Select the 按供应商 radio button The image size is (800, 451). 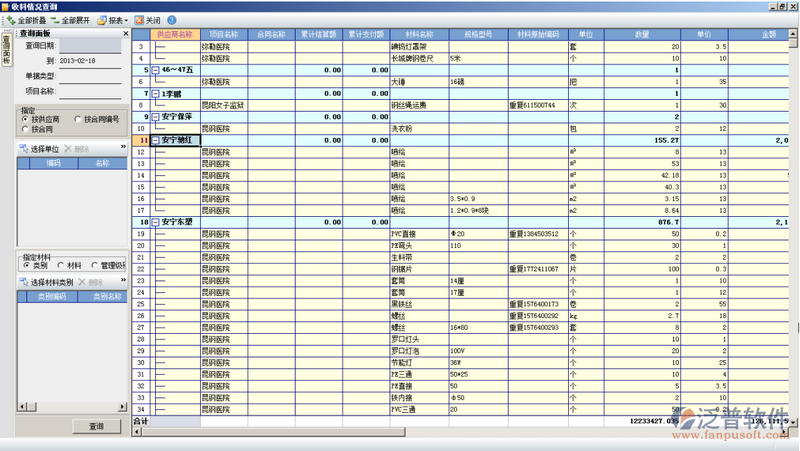coord(24,119)
